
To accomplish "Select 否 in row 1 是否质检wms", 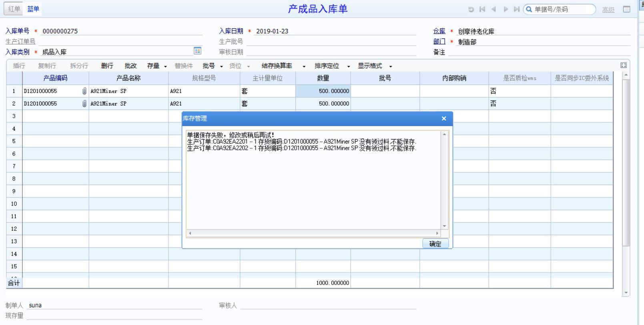I will [x=520, y=91].
